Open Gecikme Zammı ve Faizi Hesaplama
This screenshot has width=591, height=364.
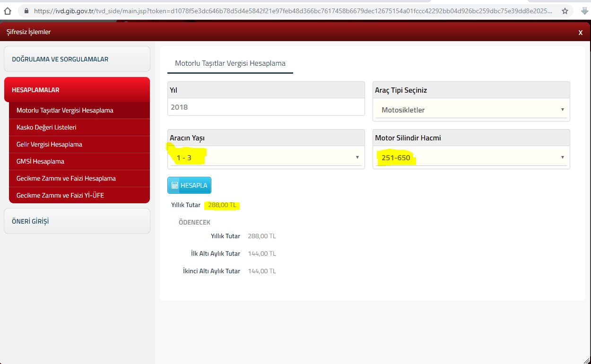[66, 179]
